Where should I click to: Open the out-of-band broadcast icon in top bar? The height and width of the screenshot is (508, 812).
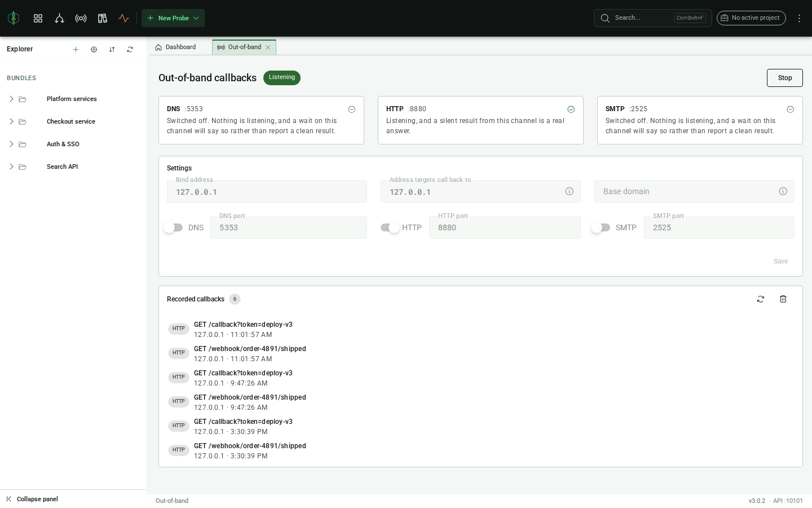[81, 18]
